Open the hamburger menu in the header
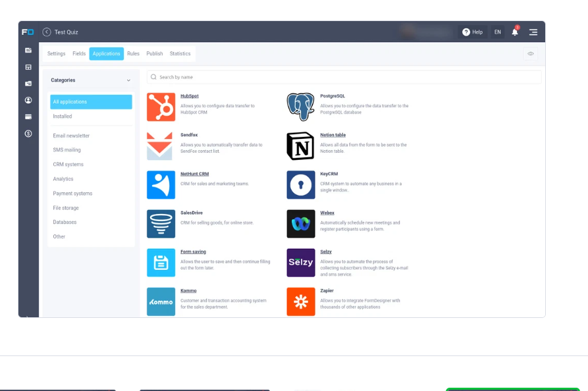The width and height of the screenshot is (588, 391). pyautogui.click(x=533, y=32)
